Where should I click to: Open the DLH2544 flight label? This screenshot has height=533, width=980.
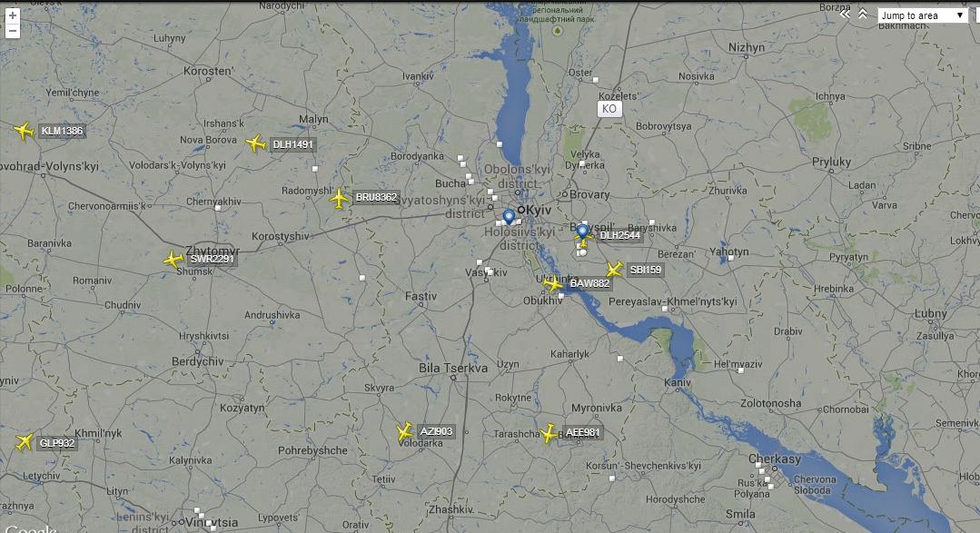[x=620, y=235]
